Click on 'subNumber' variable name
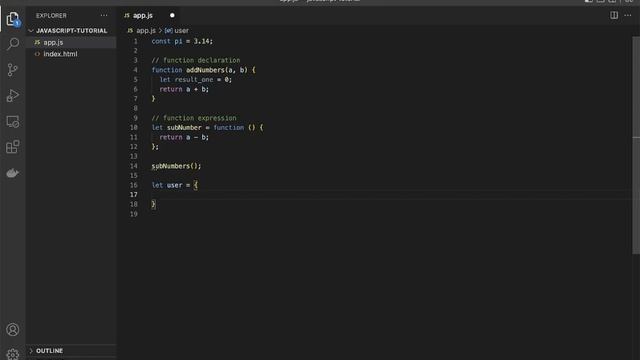 184,127
